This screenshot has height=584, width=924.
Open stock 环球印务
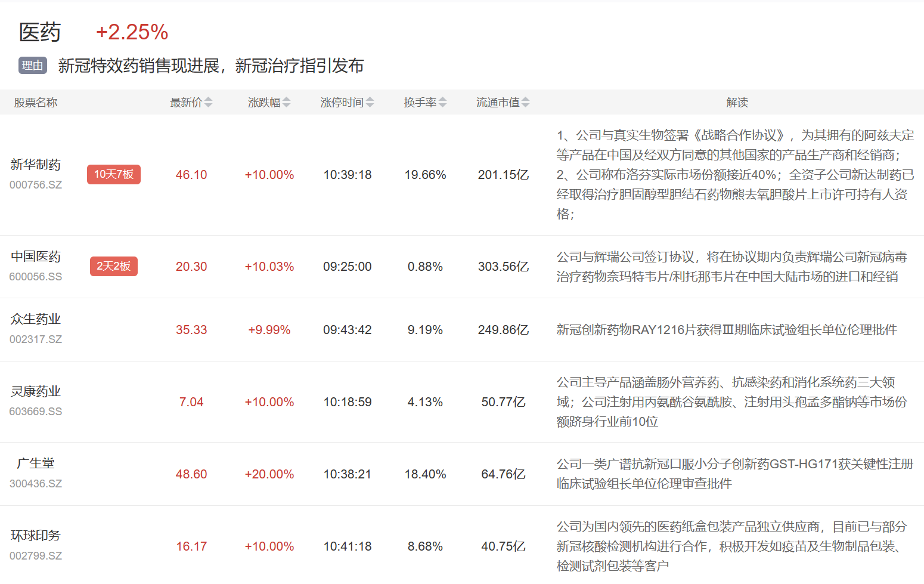36,536
